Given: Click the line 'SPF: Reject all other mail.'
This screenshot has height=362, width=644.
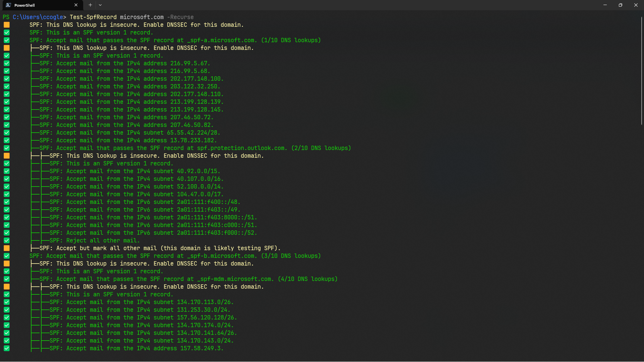Looking at the screenshot, I should click(95, 240).
